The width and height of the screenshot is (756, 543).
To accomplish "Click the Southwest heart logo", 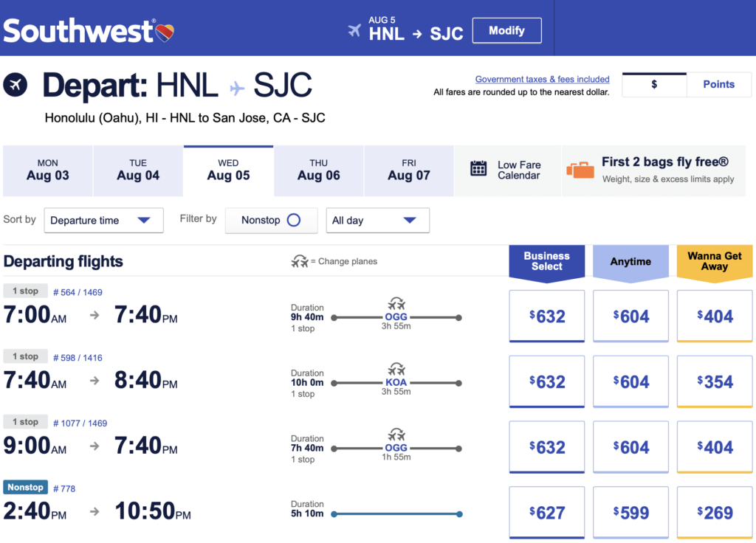I will (165, 32).
